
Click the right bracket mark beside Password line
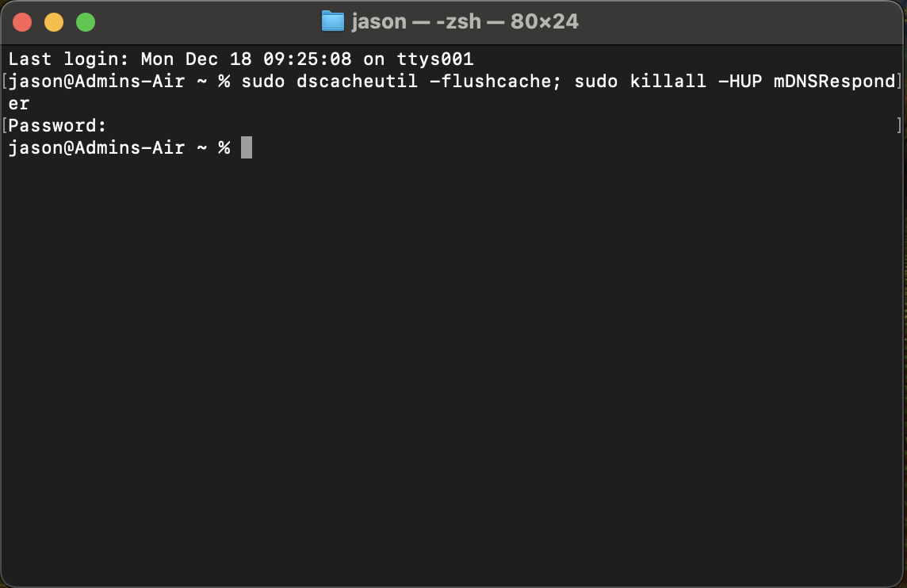click(x=899, y=125)
